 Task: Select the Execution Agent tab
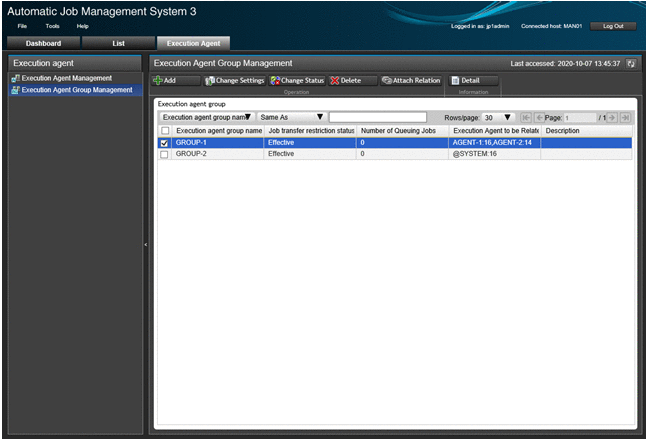tap(194, 43)
